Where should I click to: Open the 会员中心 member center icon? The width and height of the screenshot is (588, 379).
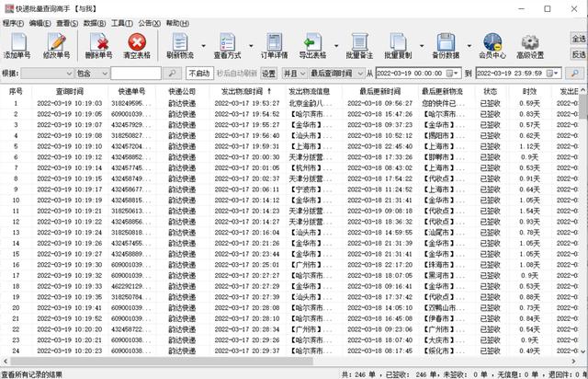[x=492, y=45]
